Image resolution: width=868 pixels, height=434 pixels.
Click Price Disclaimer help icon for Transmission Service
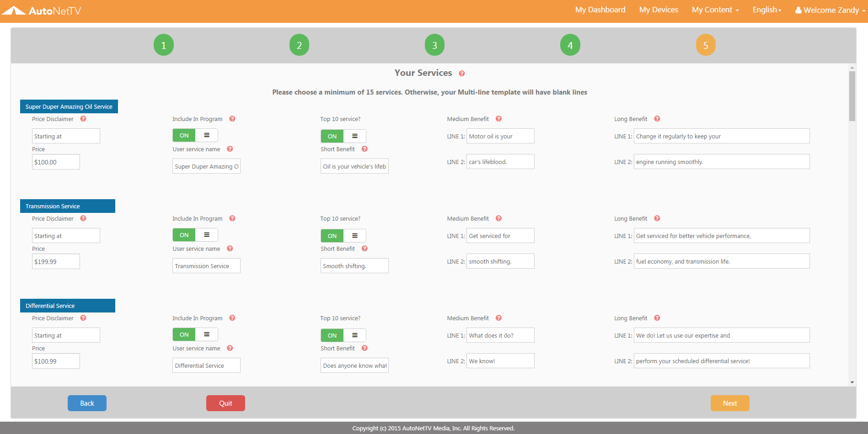coord(83,218)
